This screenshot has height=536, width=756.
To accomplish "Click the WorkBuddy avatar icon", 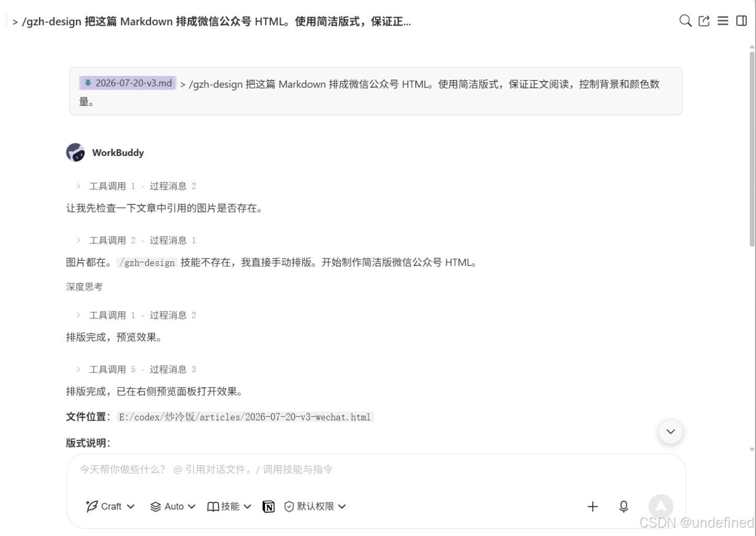I will pos(75,152).
